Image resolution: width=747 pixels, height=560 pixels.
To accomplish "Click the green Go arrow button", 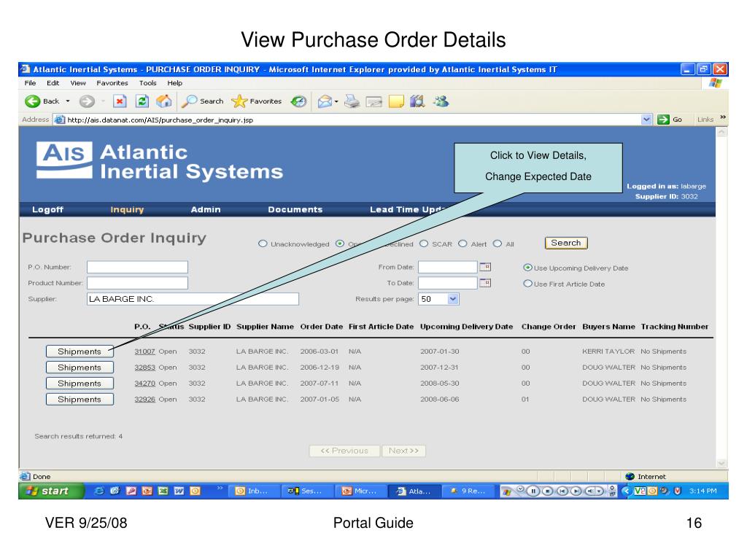I will [x=663, y=120].
